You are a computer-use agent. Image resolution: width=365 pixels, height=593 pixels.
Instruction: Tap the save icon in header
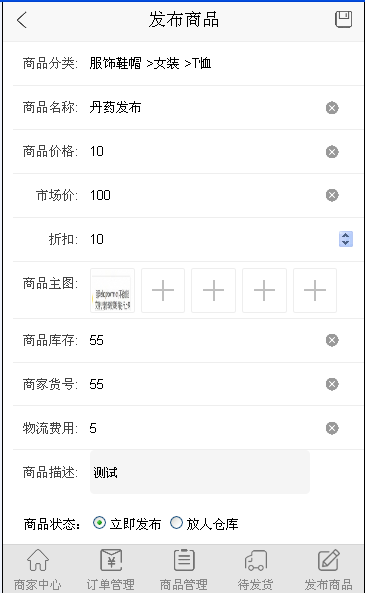[x=343, y=19]
